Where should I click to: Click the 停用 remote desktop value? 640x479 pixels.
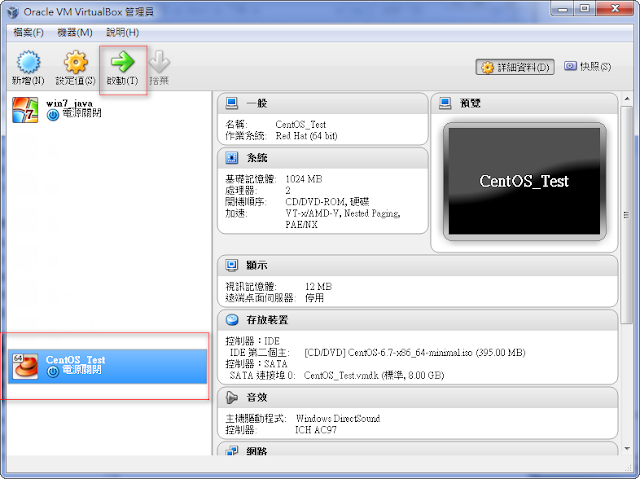click(314, 298)
